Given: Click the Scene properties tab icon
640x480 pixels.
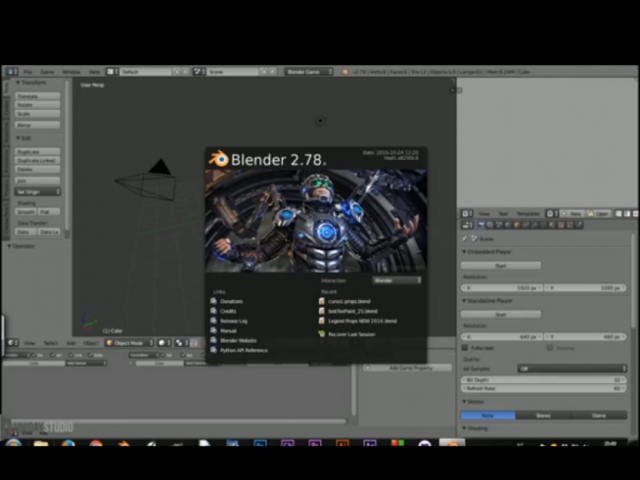Looking at the screenshot, I should click(499, 225).
